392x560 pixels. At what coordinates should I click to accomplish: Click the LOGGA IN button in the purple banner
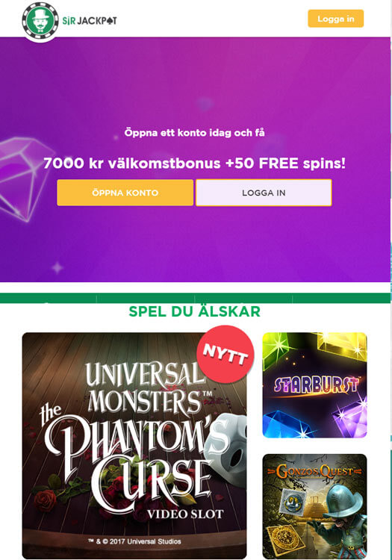tap(264, 193)
